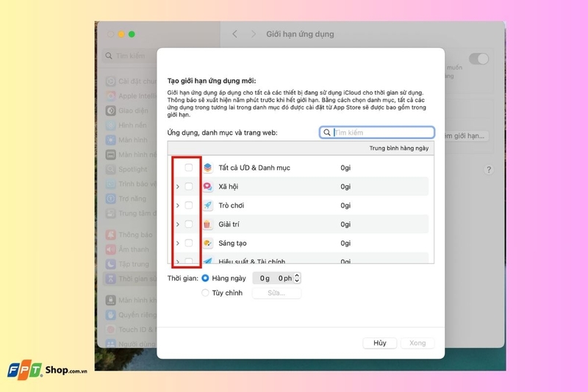
Task: Click the Tất cả ƯD & Danh mục stack icon
Action: click(x=208, y=167)
